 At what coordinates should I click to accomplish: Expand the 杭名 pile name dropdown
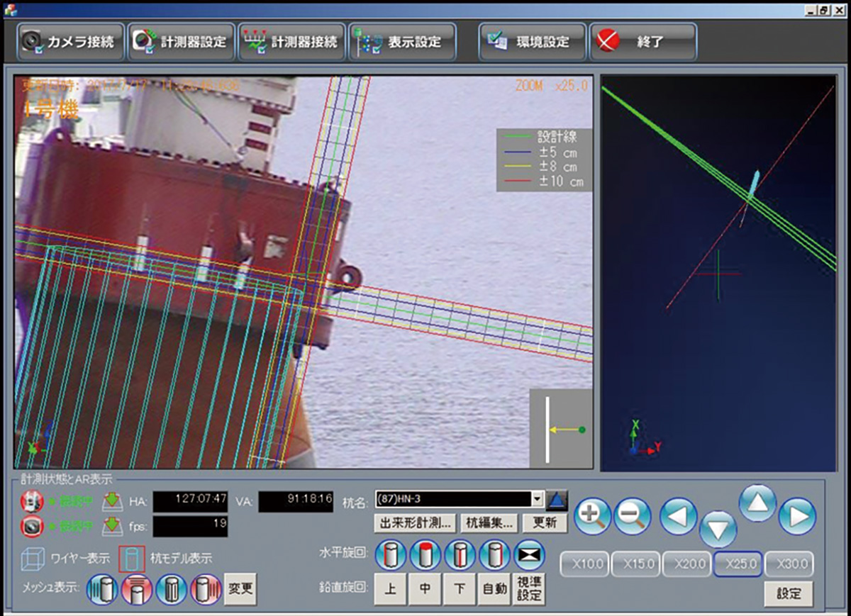pos(537,500)
